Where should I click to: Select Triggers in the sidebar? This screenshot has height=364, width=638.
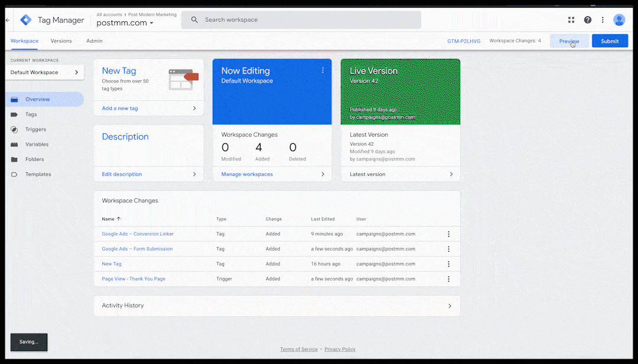[35, 130]
